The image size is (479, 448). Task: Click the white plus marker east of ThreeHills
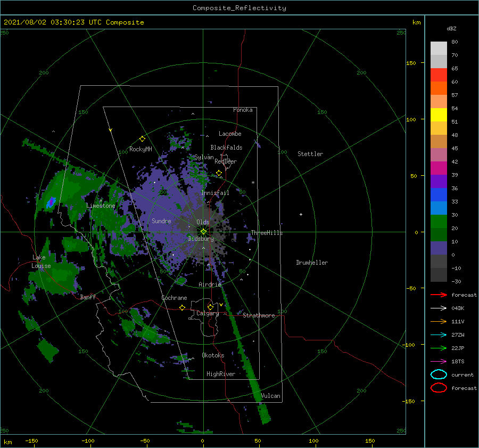pos(301,214)
